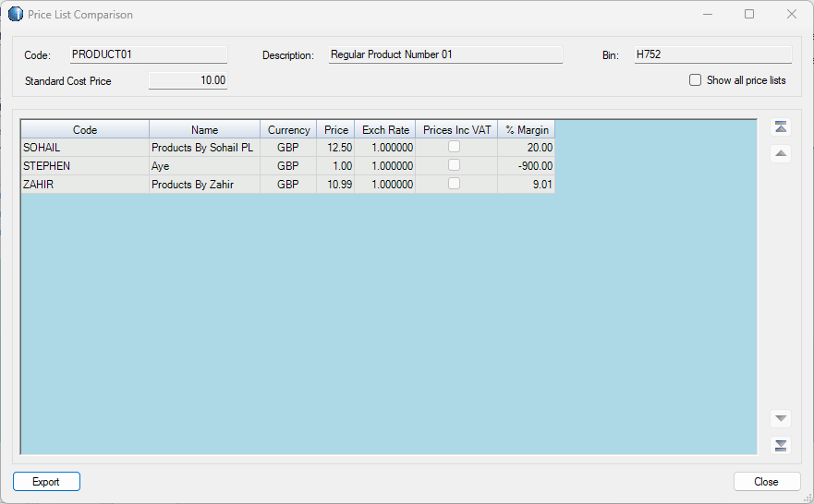
Task: Click the move-to-bottom arrow icon
Action: tap(781, 446)
